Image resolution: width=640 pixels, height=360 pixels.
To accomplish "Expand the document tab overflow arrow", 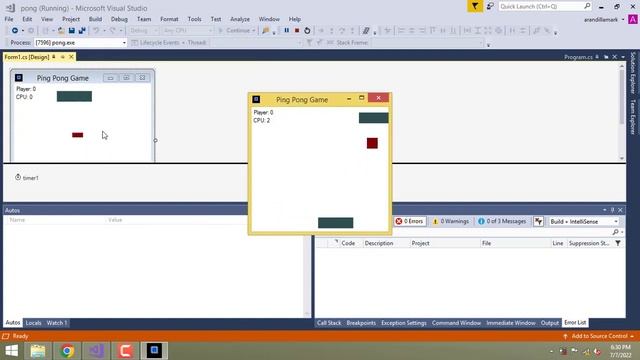I will 623,57.
